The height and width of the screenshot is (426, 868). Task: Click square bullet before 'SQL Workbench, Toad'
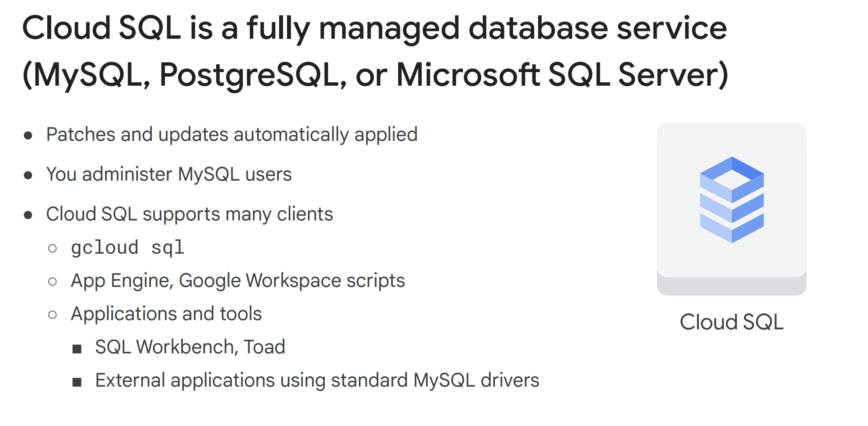(77, 349)
